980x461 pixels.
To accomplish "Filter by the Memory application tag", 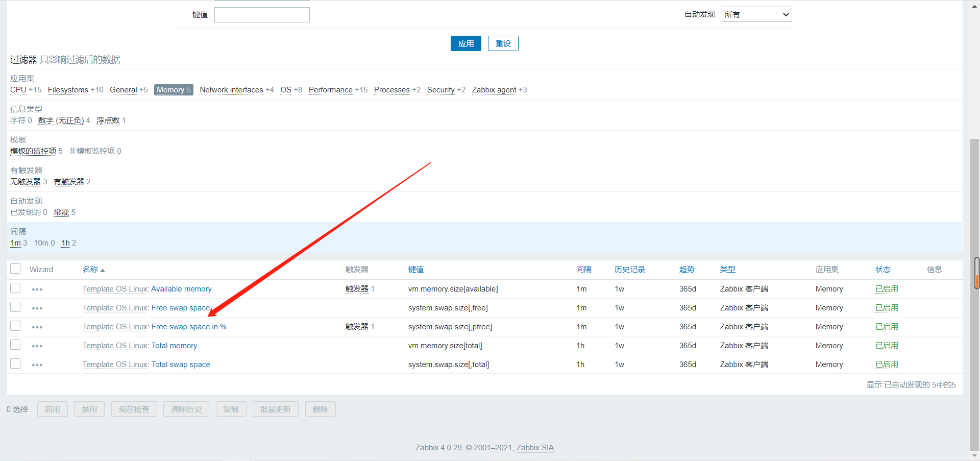I will tap(170, 90).
